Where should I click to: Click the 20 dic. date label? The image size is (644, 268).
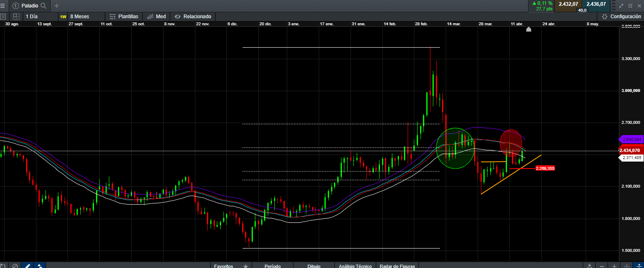[265, 24]
